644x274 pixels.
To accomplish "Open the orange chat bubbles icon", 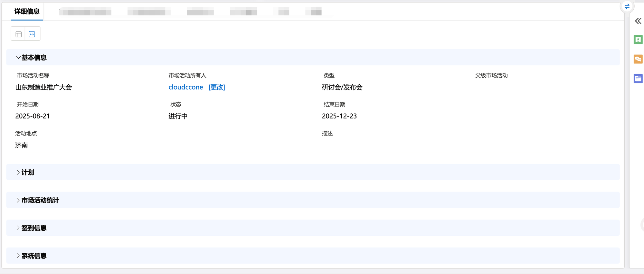I will [638, 59].
